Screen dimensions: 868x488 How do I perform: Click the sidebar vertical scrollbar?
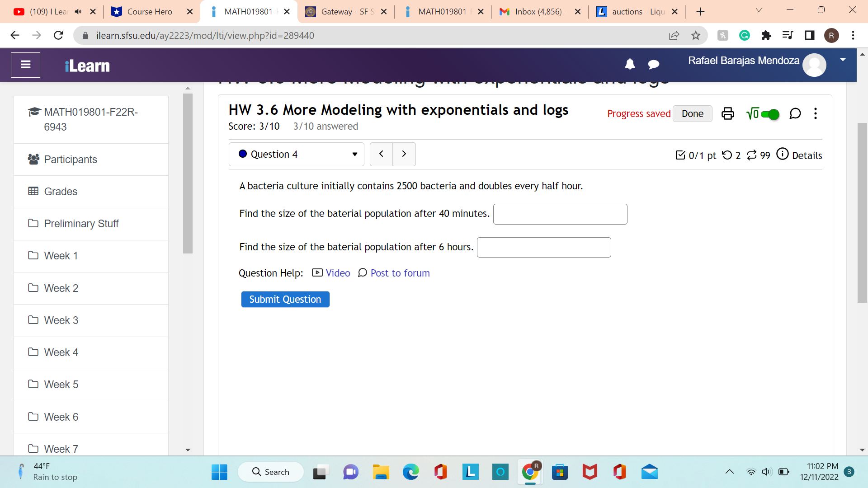188,174
